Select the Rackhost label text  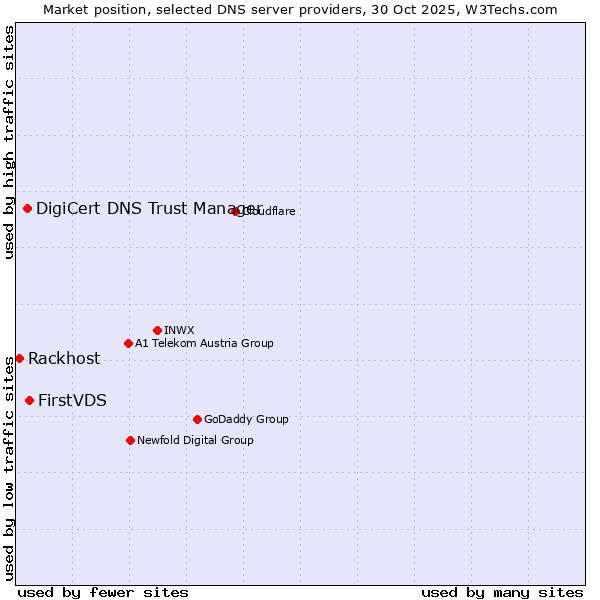pos(64,358)
